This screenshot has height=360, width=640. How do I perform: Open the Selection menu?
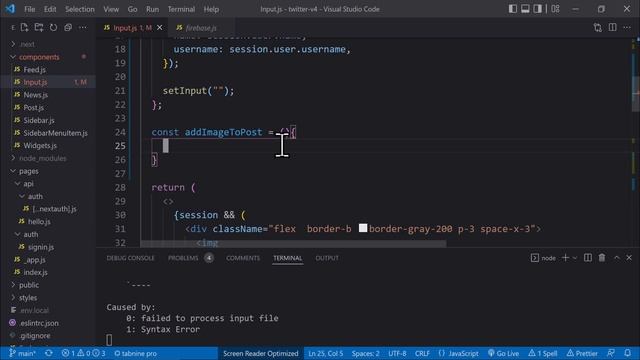(80, 9)
